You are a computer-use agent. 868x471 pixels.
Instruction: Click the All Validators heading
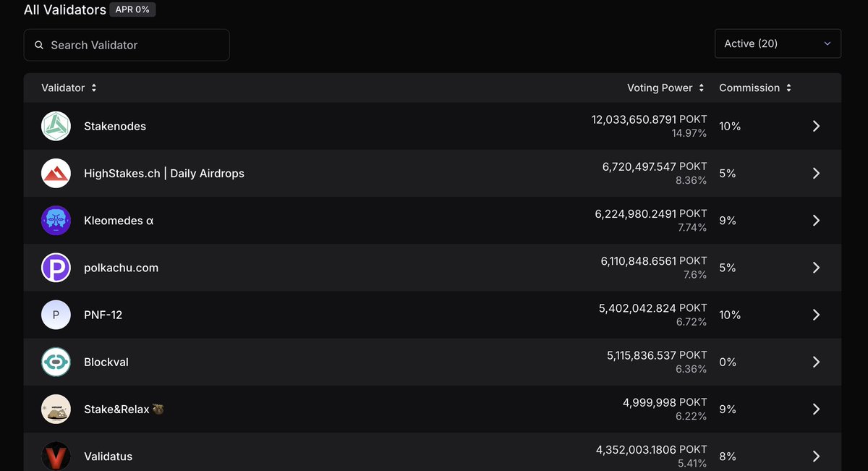click(65, 9)
